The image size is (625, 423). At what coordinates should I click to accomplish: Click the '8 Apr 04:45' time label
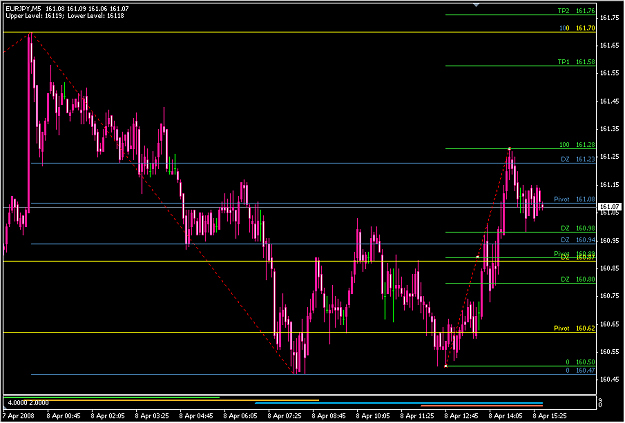(197, 416)
